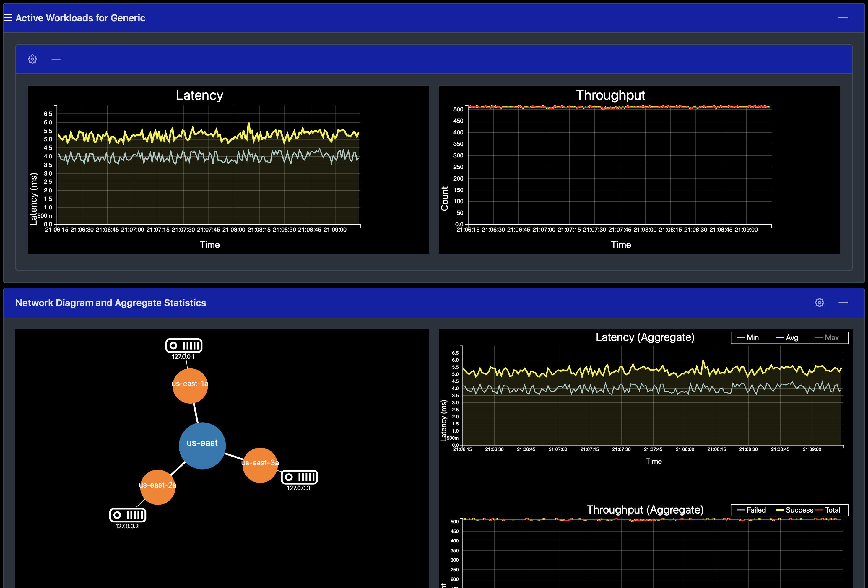The image size is (868, 588).
Task: Toggle the Failed series in Throughput legend
Action: 750,510
